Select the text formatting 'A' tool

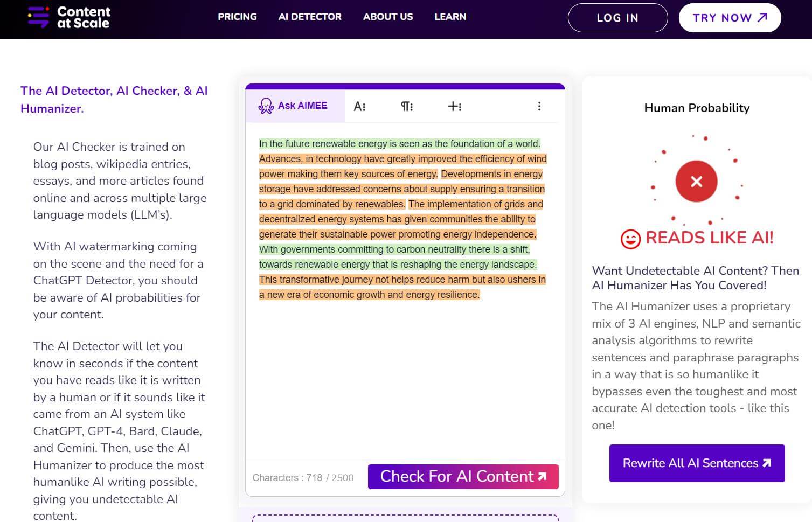[x=360, y=106]
